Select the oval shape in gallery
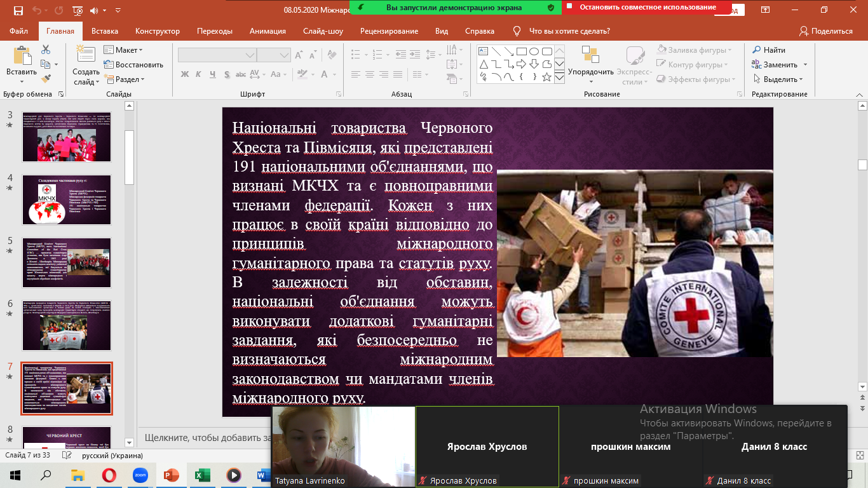The height and width of the screenshot is (488, 868). pos(534,51)
